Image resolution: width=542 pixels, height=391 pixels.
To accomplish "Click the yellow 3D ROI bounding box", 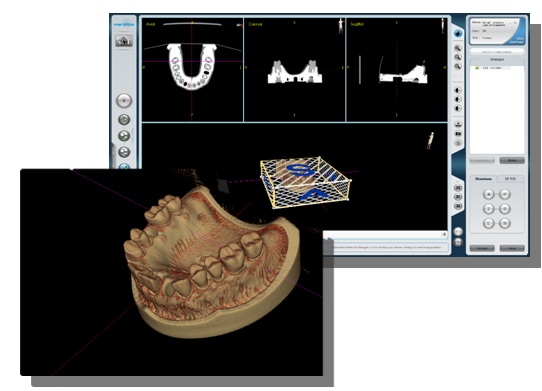I will pyautogui.click(x=306, y=182).
